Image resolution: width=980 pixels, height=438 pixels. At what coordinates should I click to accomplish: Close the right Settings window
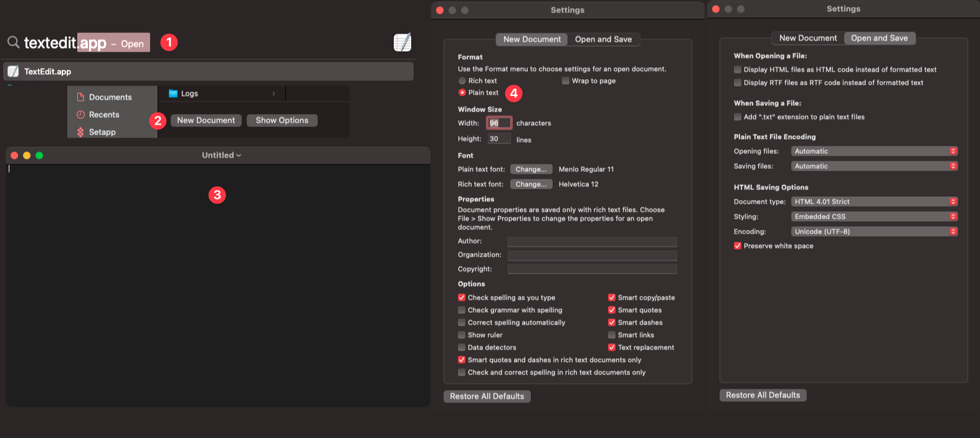click(x=716, y=9)
